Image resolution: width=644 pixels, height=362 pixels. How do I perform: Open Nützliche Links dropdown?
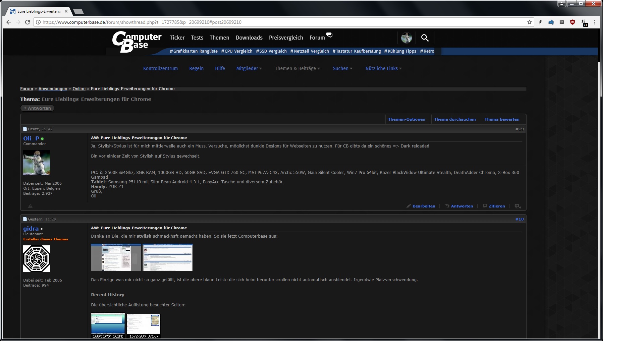coord(383,68)
